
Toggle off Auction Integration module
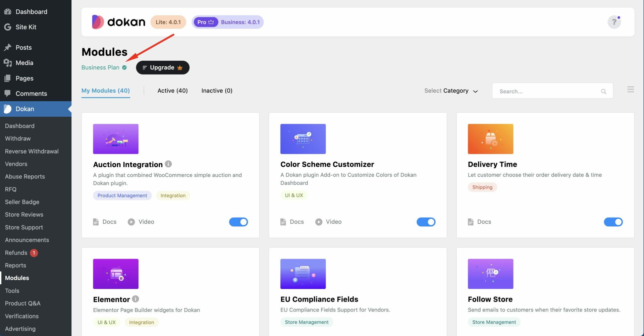[238, 222]
